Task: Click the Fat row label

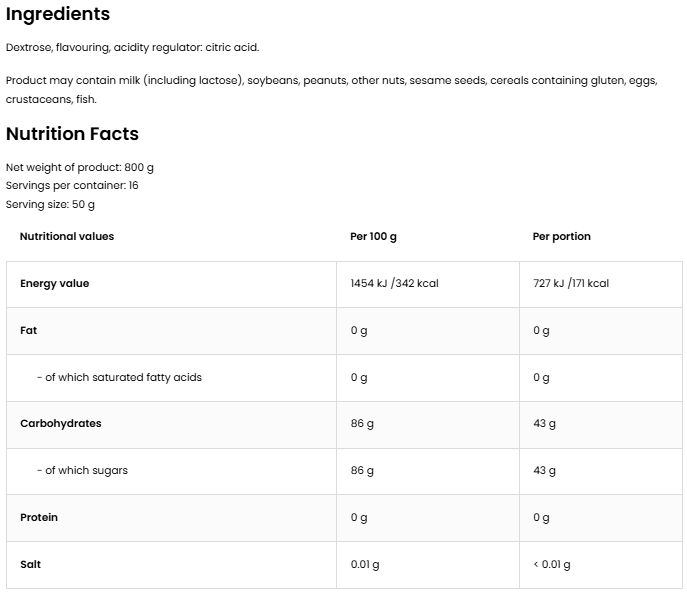Action: (28, 330)
